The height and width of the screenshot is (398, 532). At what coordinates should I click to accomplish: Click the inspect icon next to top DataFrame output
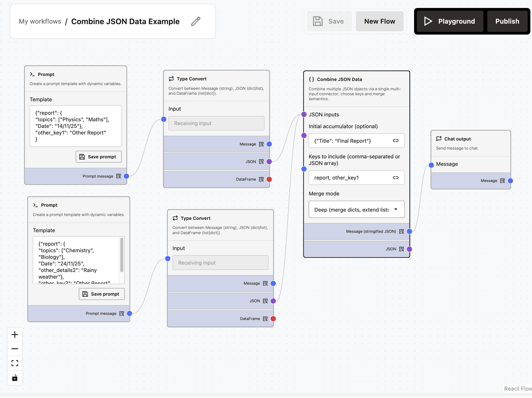click(261, 179)
